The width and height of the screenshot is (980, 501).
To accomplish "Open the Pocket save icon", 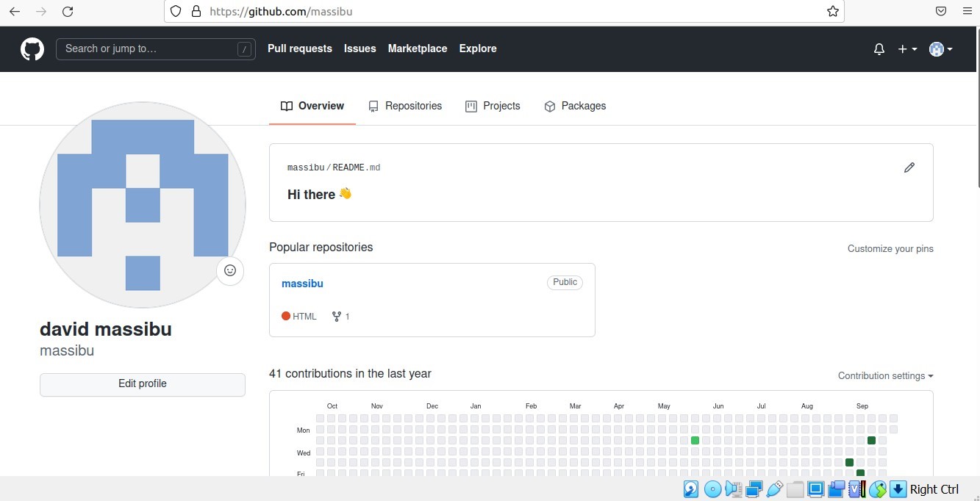I will point(940,12).
